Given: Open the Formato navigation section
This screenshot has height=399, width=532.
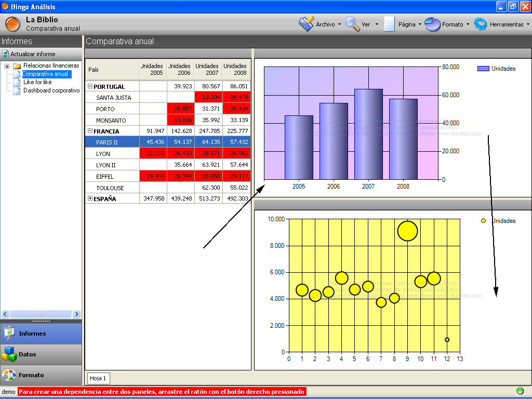Looking at the screenshot, I should click(x=41, y=375).
